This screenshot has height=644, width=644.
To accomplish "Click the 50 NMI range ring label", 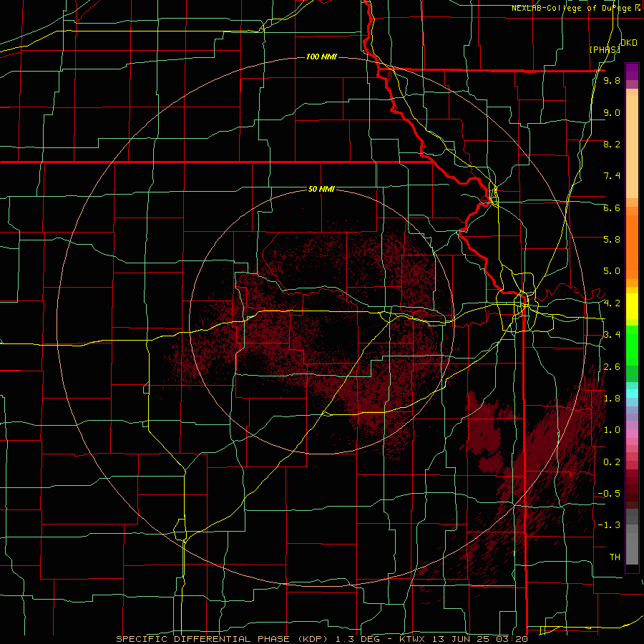I will pyautogui.click(x=321, y=190).
